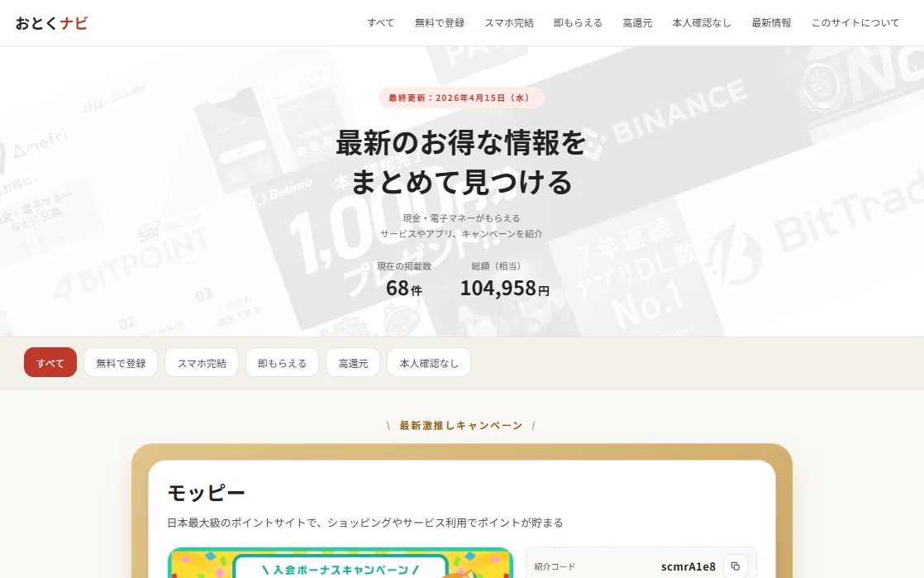Select the red すべて filter pill

coord(50,363)
